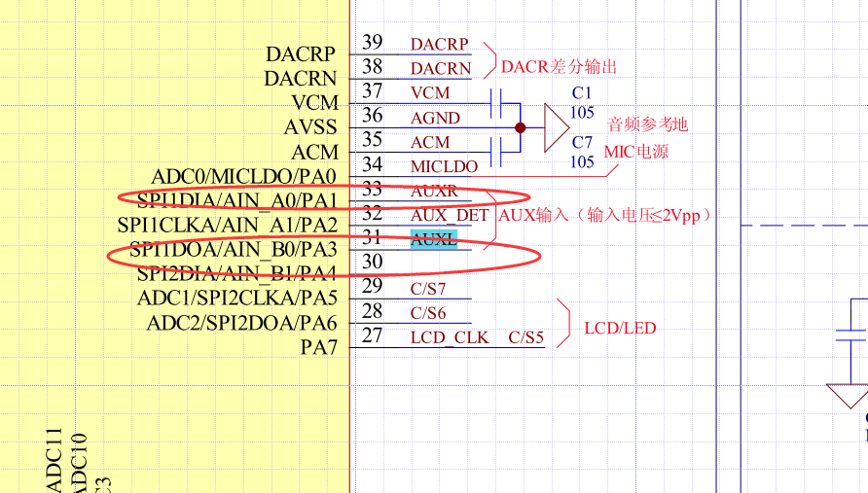Click the C7 capacitor designator

(582, 142)
